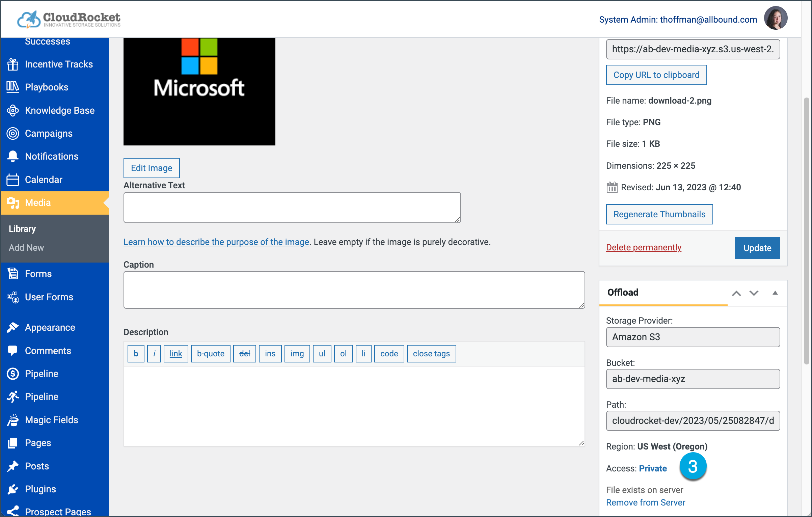Open the Pages icon in sidebar
The image size is (812, 517).
pyautogui.click(x=13, y=443)
